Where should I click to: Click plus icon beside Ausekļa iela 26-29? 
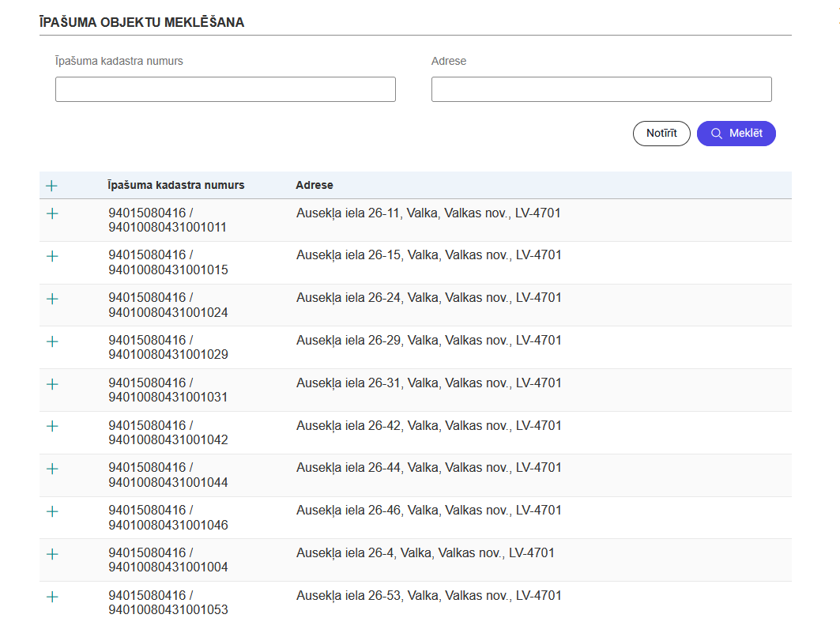(52, 341)
